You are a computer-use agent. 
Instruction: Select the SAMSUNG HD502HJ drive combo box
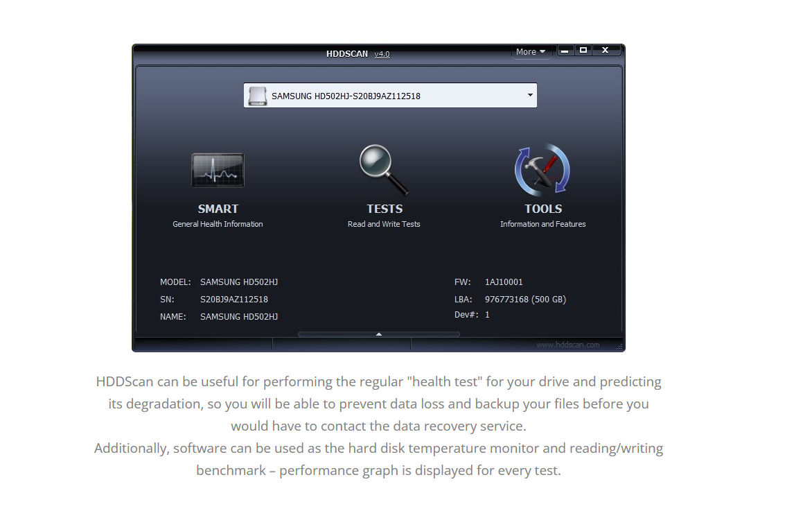pos(390,96)
